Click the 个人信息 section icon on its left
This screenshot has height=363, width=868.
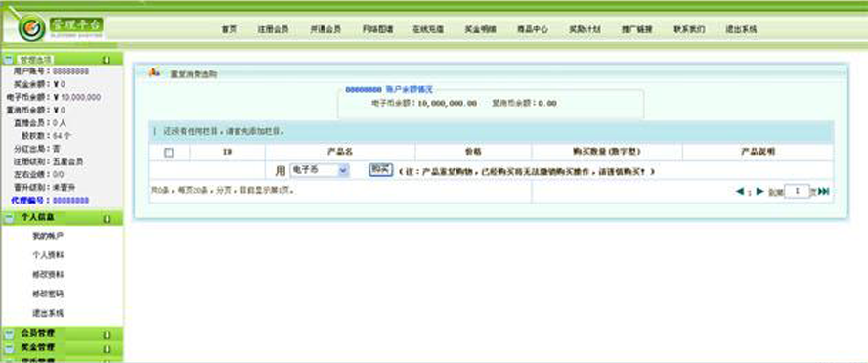pyautogui.click(x=8, y=218)
